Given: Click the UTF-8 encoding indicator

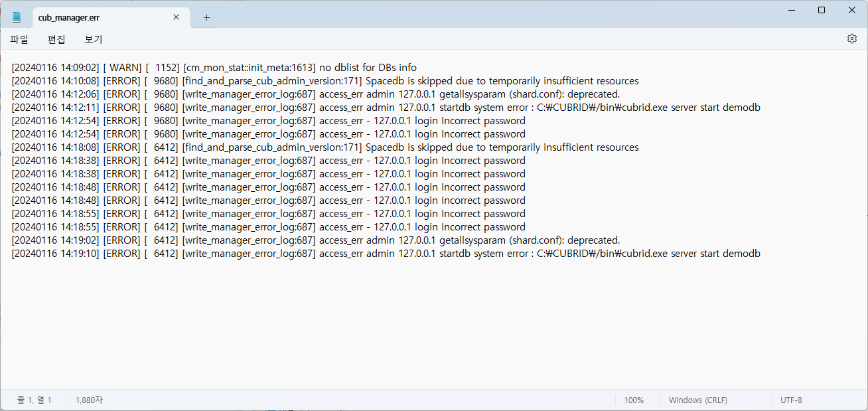Looking at the screenshot, I should click(791, 400).
